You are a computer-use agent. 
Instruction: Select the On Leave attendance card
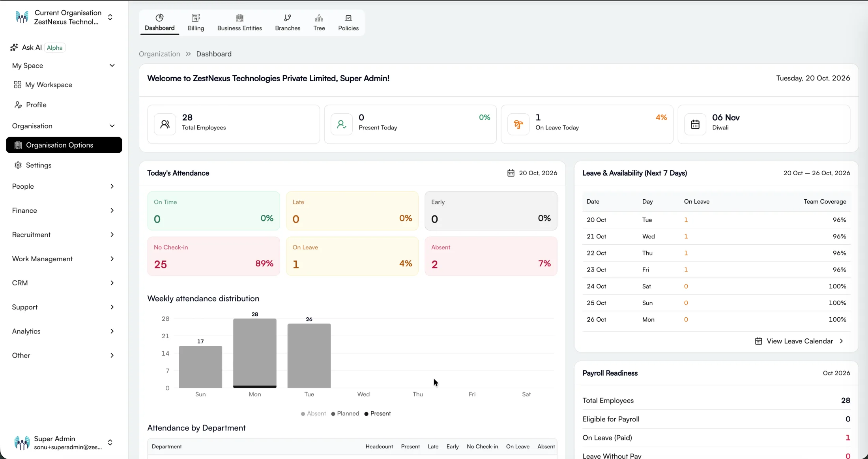pyautogui.click(x=352, y=256)
